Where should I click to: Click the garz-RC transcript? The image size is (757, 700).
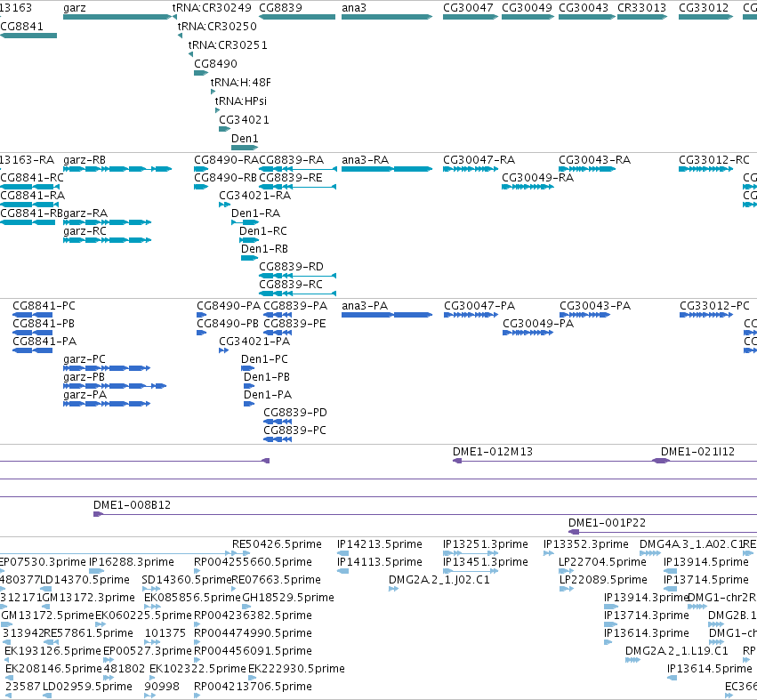pos(107,240)
